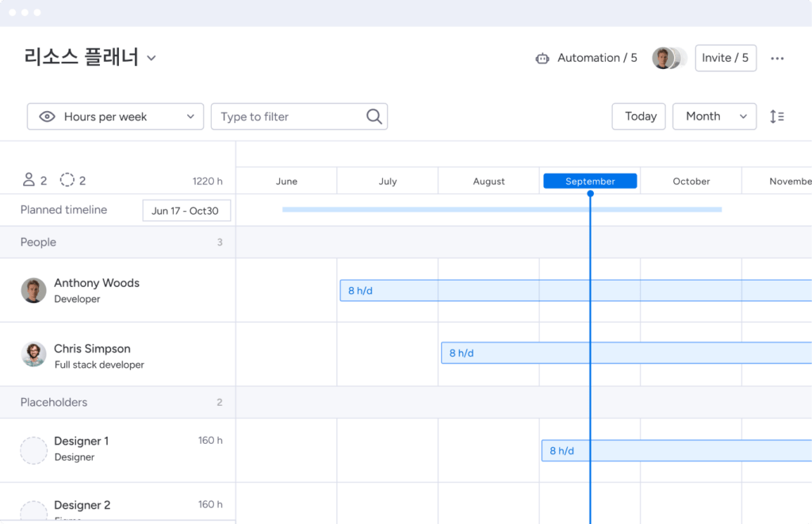Click the dashed placeholder count icon

coord(67,181)
